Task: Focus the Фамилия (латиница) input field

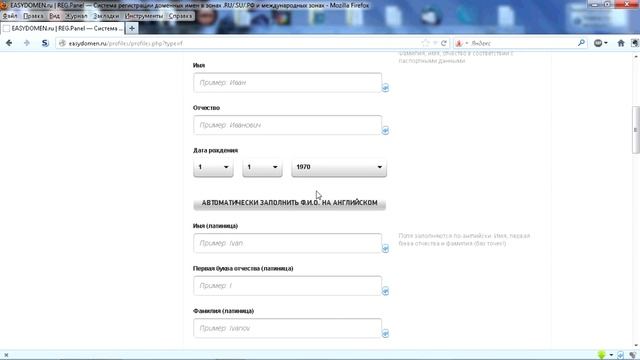Action: coord(287,328)
